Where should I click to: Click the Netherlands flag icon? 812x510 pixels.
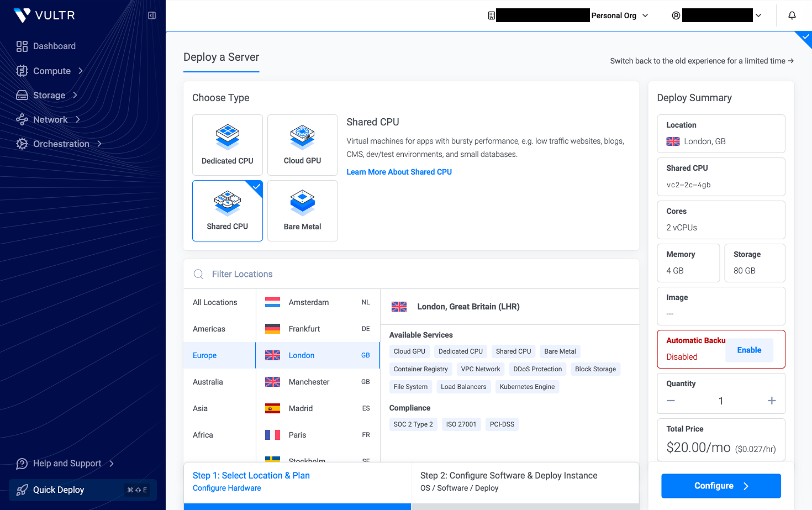click(x=272, y=302)
